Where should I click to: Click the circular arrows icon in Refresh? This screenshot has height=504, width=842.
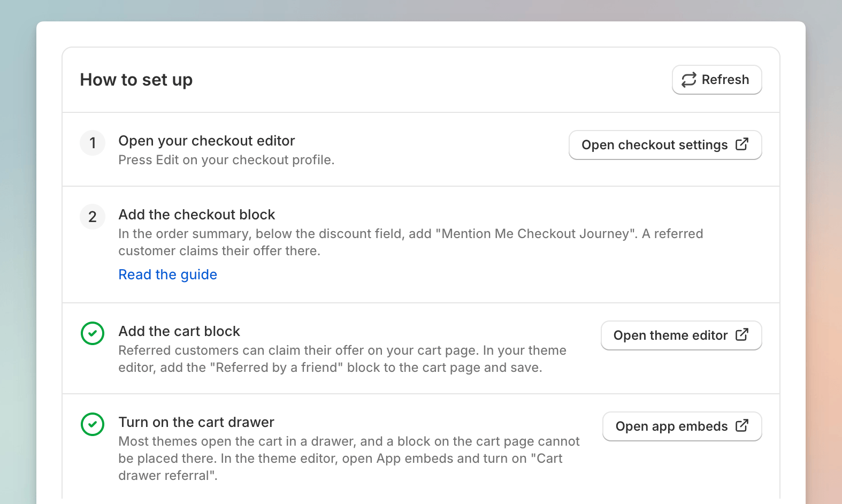pyautogui.click(x=689, y=80)
